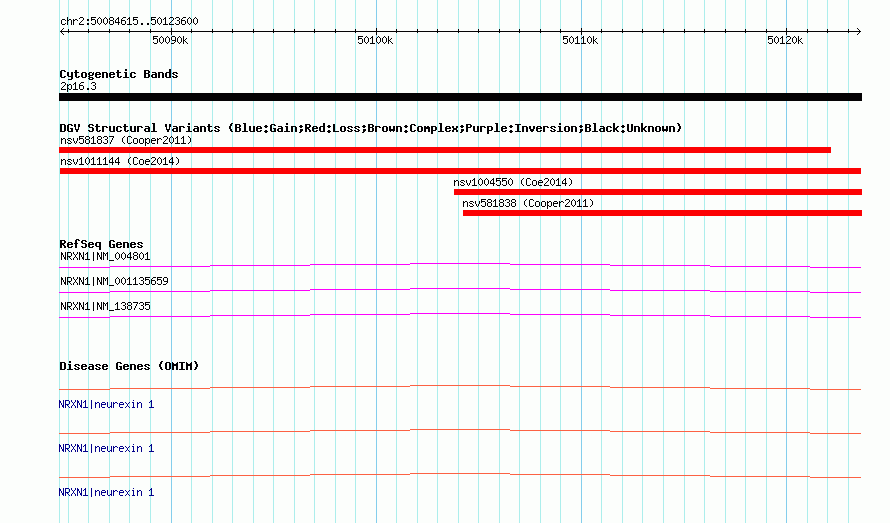Click the first orange OMIM gene line
The image size is (890, 523).
460,387
